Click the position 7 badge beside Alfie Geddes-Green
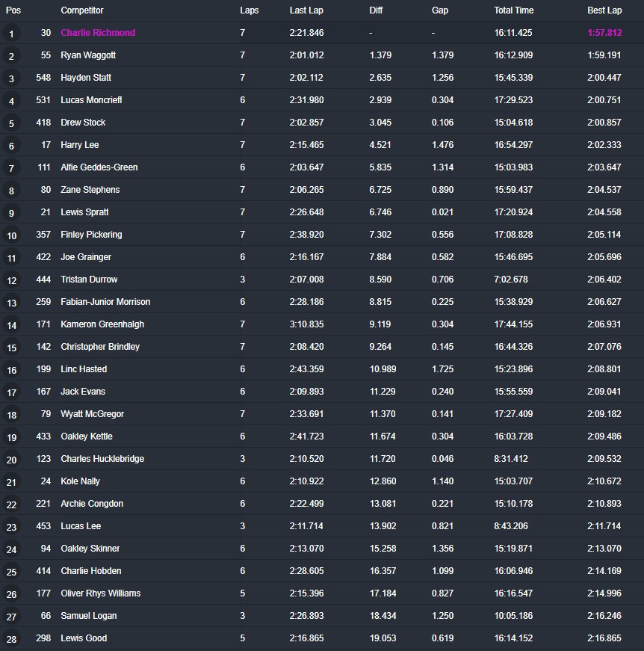Viewport: 644px width, 651px height. [11, 168]
